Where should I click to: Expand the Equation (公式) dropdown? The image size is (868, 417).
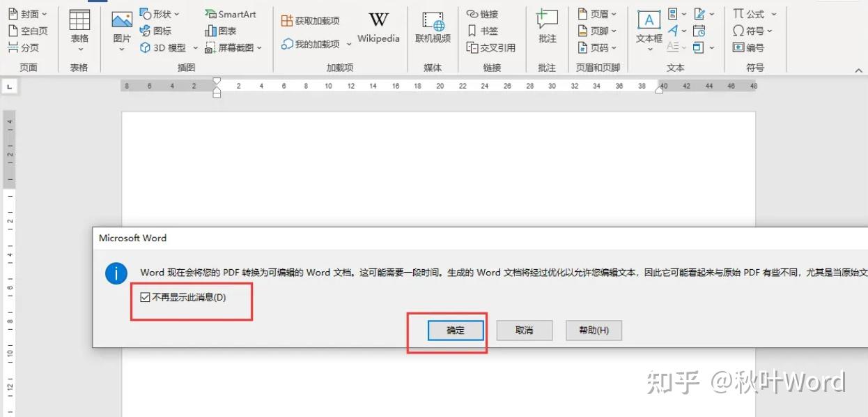point(773,14)
